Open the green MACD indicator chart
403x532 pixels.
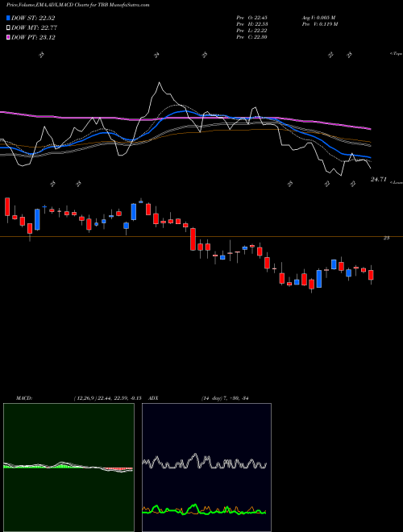(x=69, y=468)
